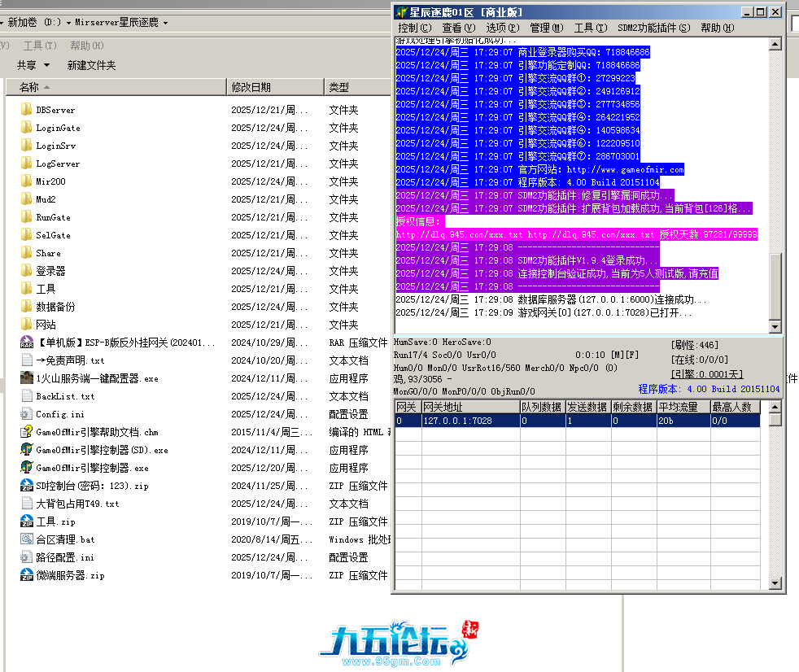Image resolution: width=799 pixels, height=672 pixels.
Task: Open the SDM2功能插件 menu
Action: [653, 28]
